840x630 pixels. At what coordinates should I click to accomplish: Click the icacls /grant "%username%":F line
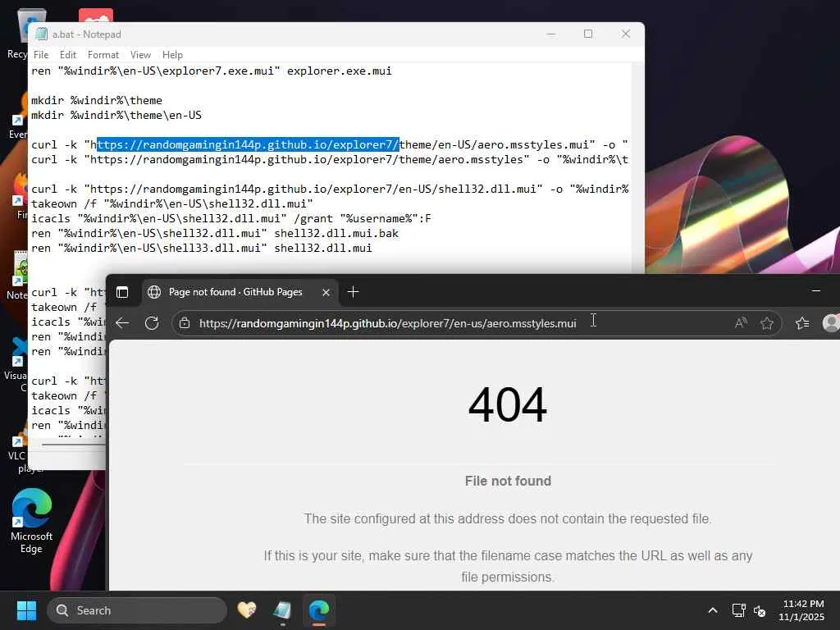(231, 218)
